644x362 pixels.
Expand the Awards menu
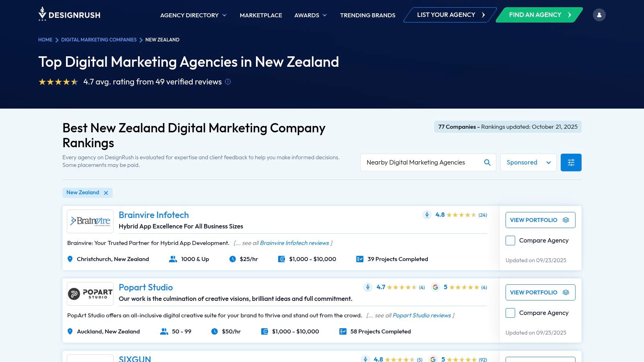(310, 15)
